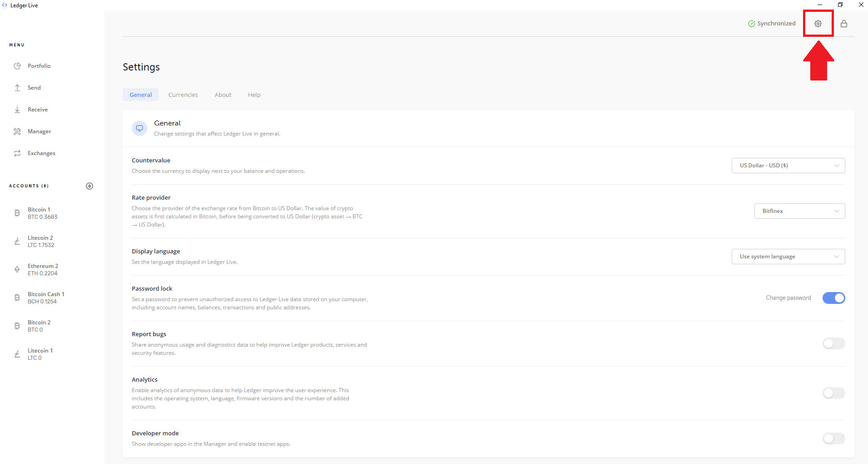The image size is (868, 464).
Task: Click the Ledger Live title bar logo
Action: pyautogui.click(x=5, y=5)
